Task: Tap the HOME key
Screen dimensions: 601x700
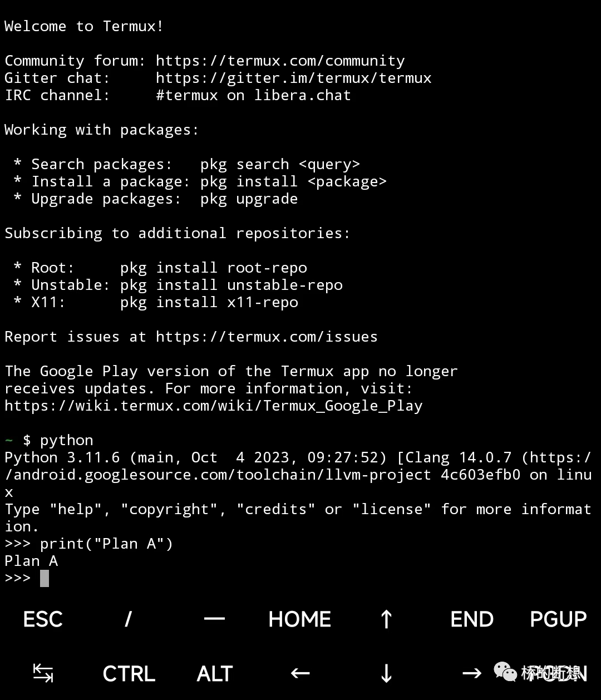Action: pyautogui.click(x=300, y=619)
